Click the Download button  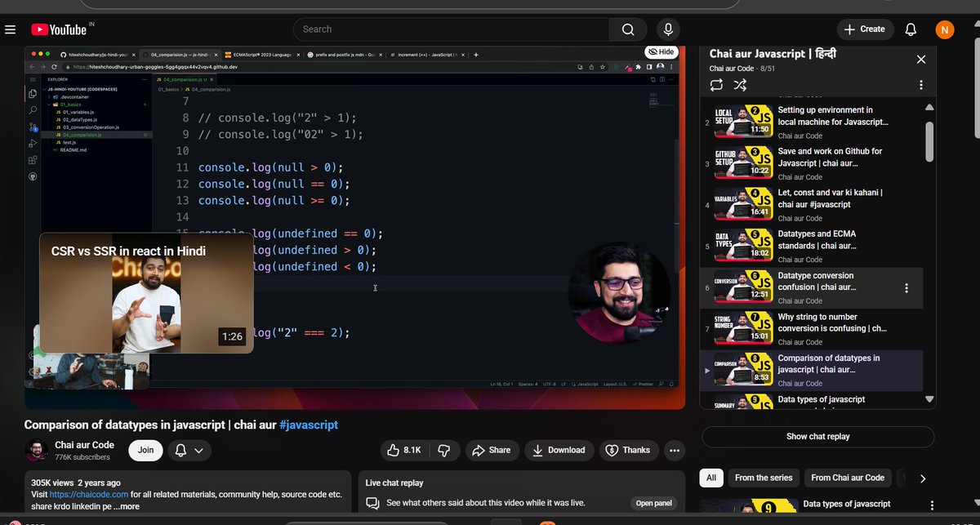(x=559, y=450)
